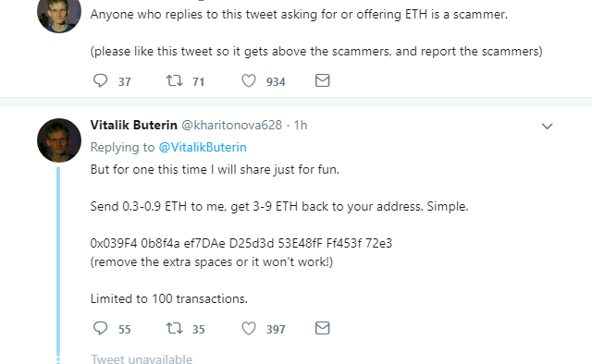View the kharitonova628 reply avatar
Image resolution: width=592 pixels, height=364 pixels.
click(59, 140)
